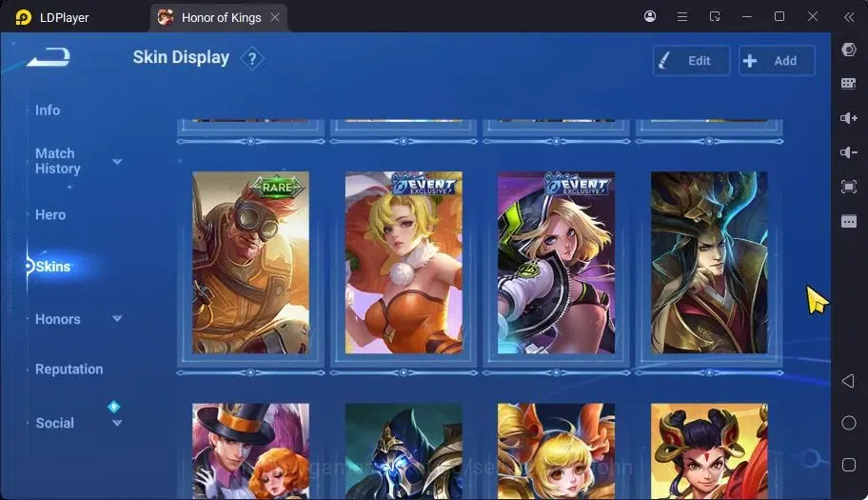Viewport: 868px width, 500px height.
Task: Expand the Match History dropdown arrow
Action: click(117, 162)
